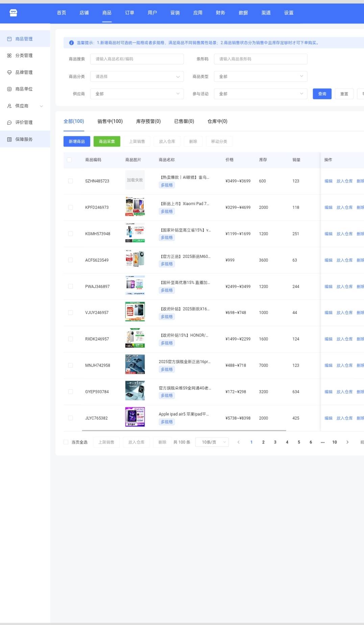Click 放入仓库 for RXDK246957
The image size is (364, 625).
(x=344, y=339)
